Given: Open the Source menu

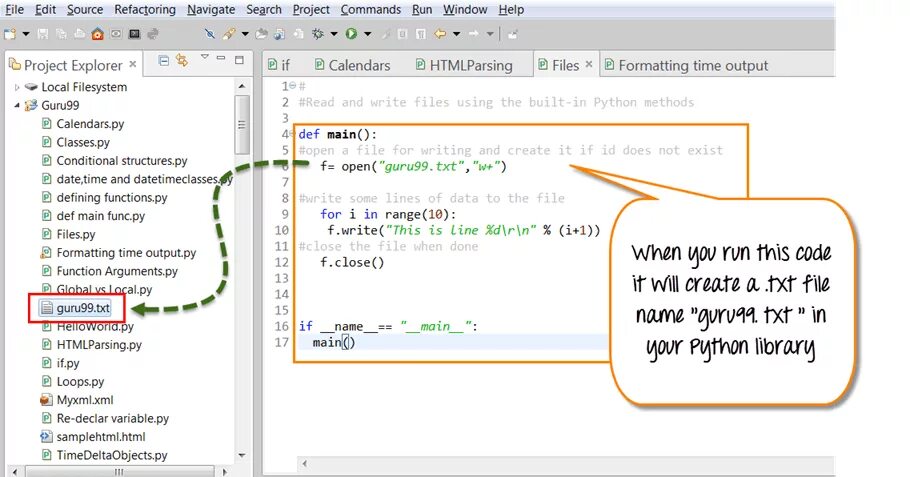Looking at the screenshot, I should click(85, 10).
